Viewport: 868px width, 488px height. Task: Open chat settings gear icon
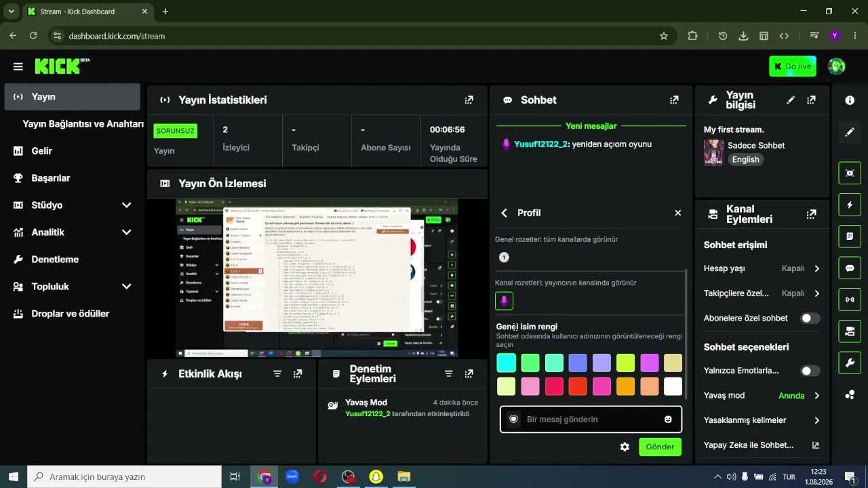coord(625,447)
